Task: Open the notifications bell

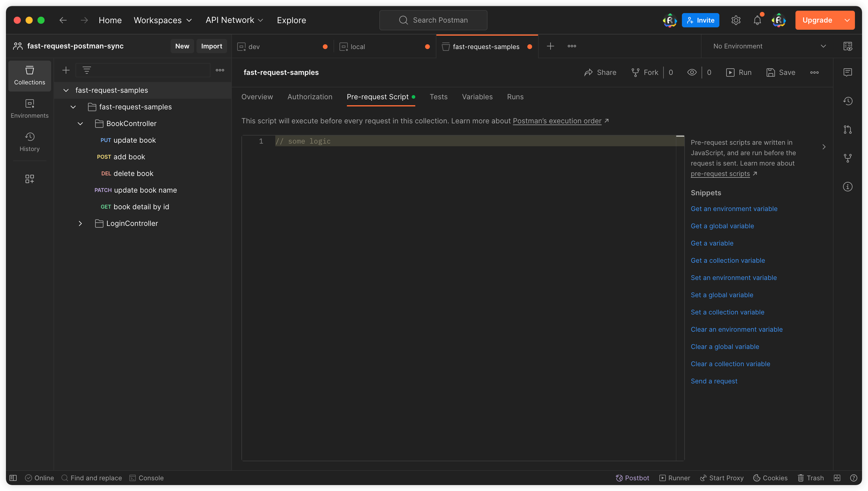Action: pos(757,20)
